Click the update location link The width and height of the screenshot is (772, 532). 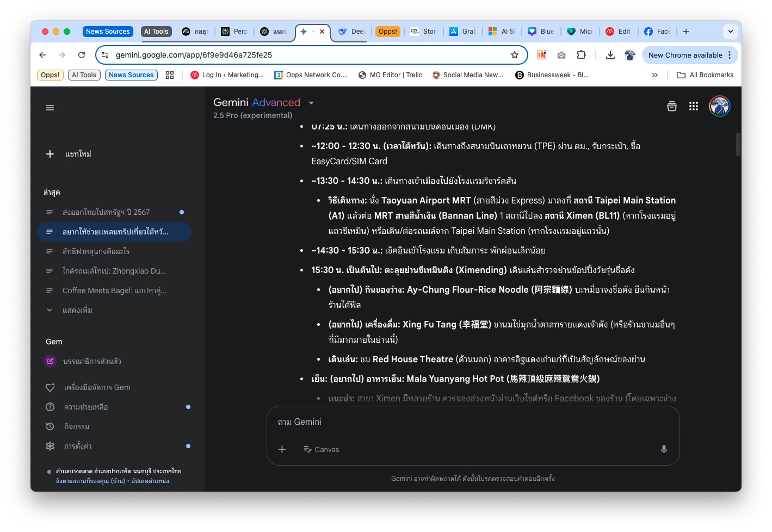coord(150,481)
